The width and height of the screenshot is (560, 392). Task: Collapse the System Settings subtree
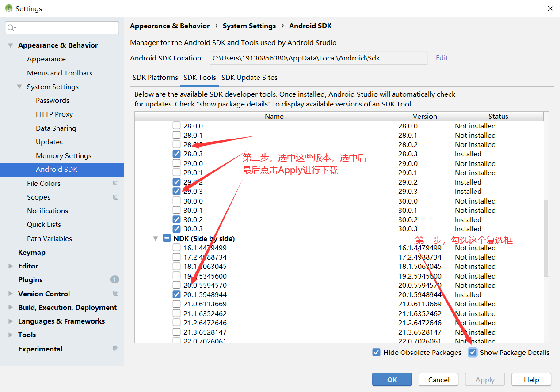click(19, 87)
